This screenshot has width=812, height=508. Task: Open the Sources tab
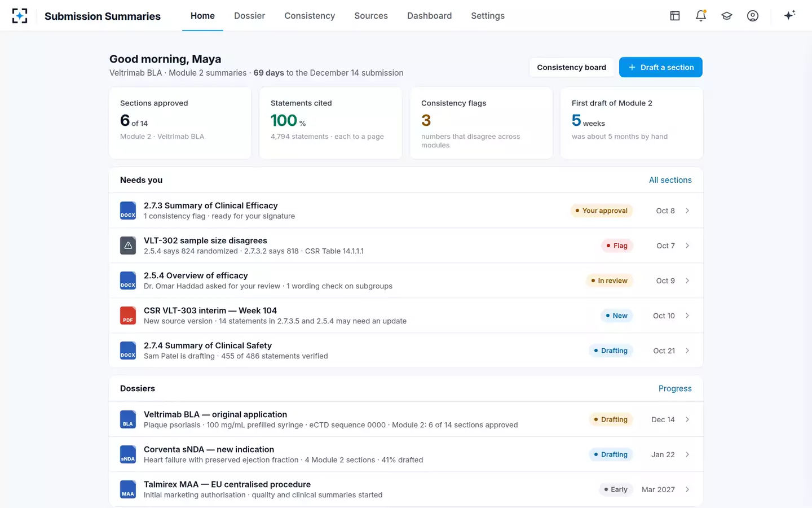point(371,16)
